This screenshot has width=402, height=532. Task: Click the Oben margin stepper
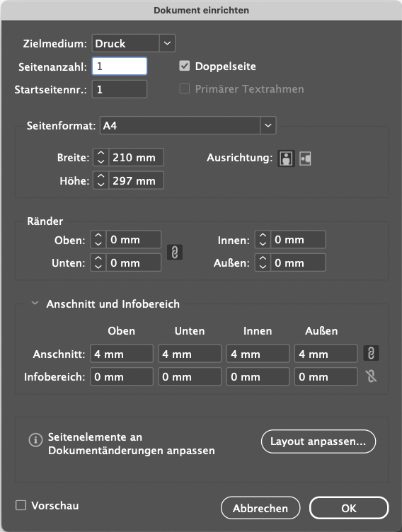click(98, 240)
